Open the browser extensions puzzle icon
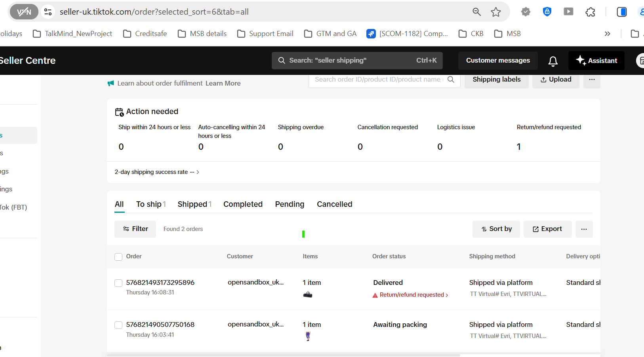 590,12
